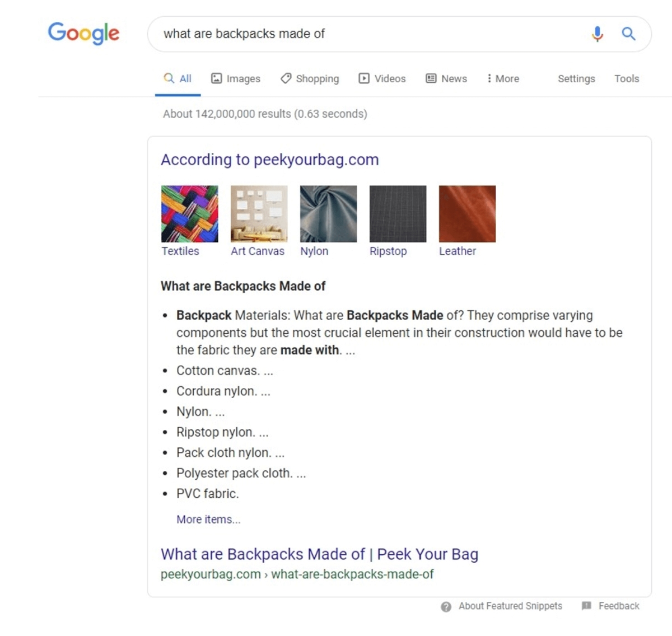The width and height of the screenshot is (672, 636).
Task: Click the According to peekyourbag.com heading
Action: pyautogui.click(x=269, y=160)
